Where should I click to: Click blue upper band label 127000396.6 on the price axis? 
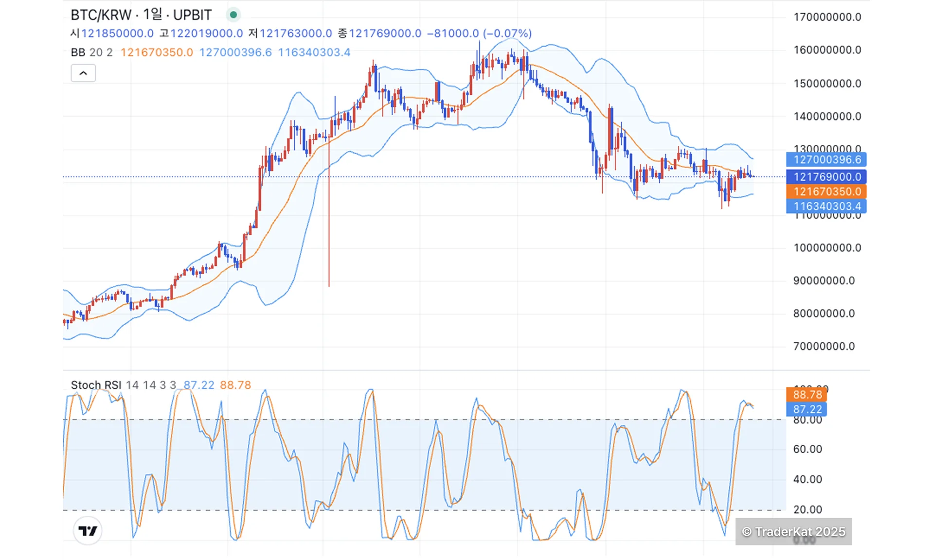[x=826, y=159]
